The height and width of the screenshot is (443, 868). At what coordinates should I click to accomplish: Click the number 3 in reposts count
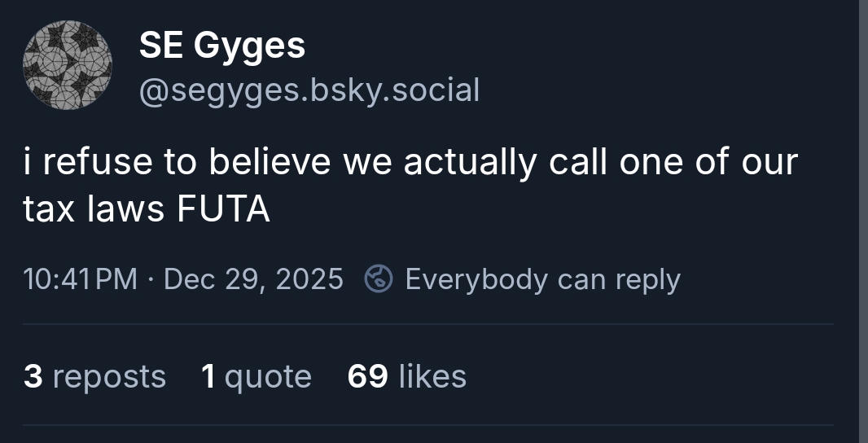point(33,376)
